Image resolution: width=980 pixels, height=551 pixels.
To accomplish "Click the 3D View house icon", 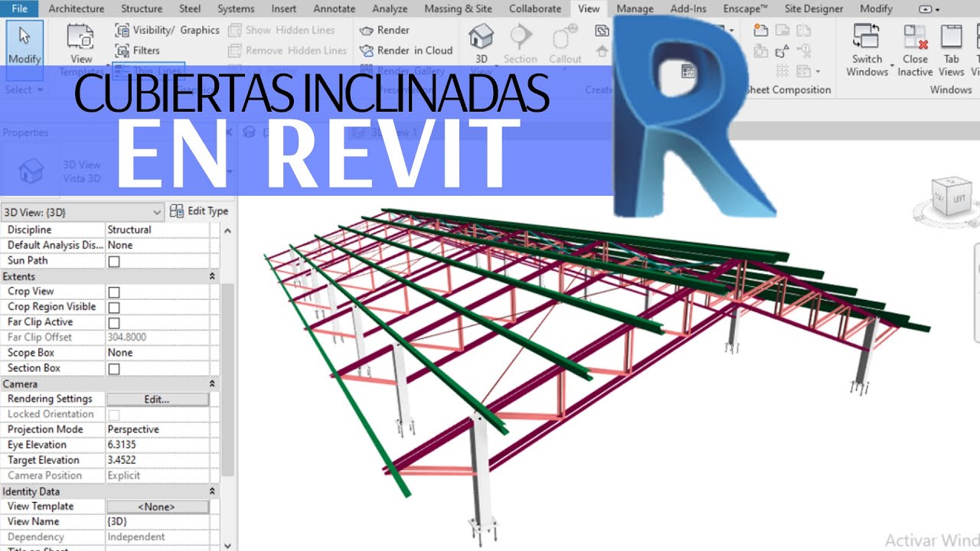I will (x=481, y=37).
